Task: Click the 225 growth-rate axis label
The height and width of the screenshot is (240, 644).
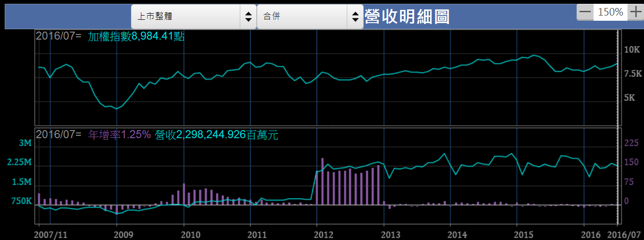Action: [631, 143]
